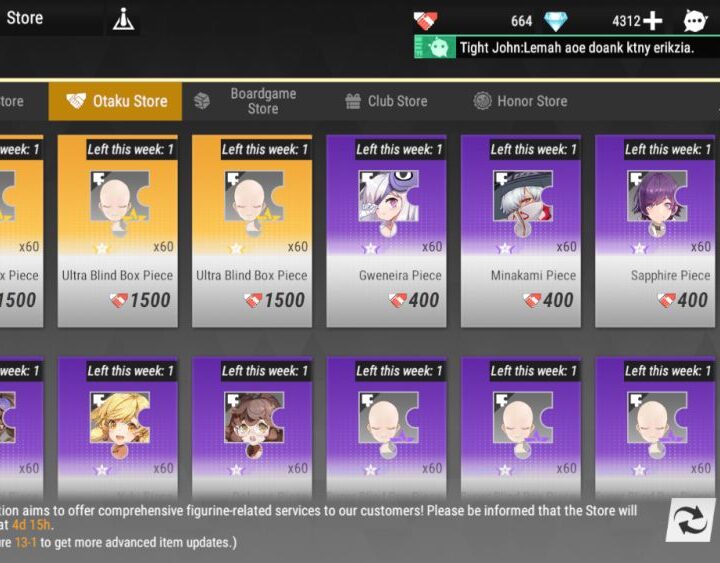Open the chat bubble icon

tap(695, 21)
